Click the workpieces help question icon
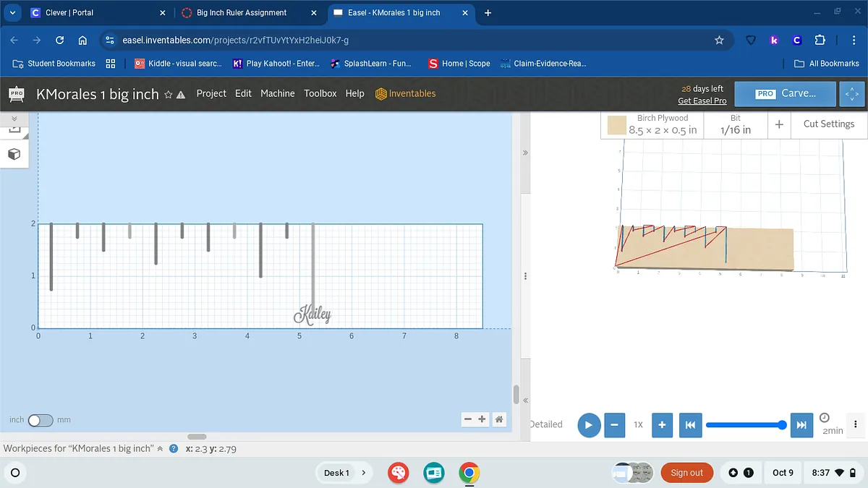This screenshot has width=868, height=488. (x=174, y=449)
